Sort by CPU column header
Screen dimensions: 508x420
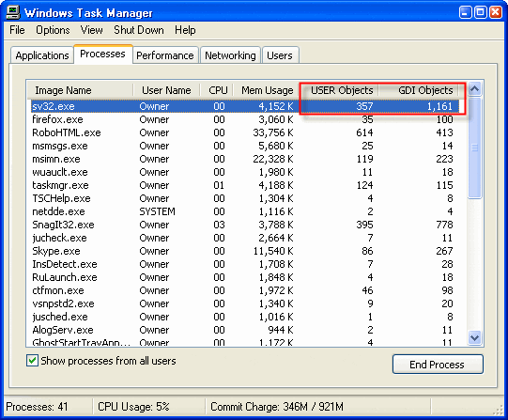click(x=217, y=90)
